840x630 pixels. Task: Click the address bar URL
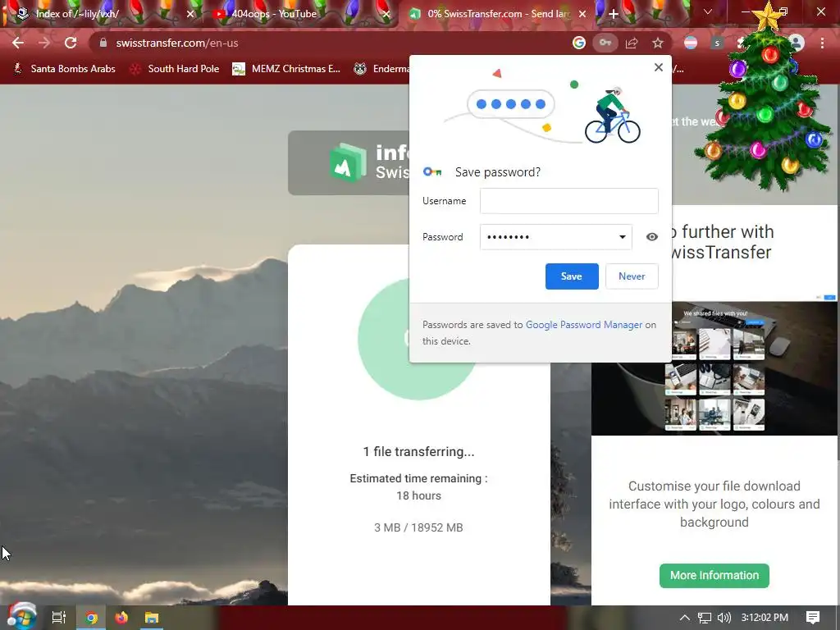pos(177,43)
